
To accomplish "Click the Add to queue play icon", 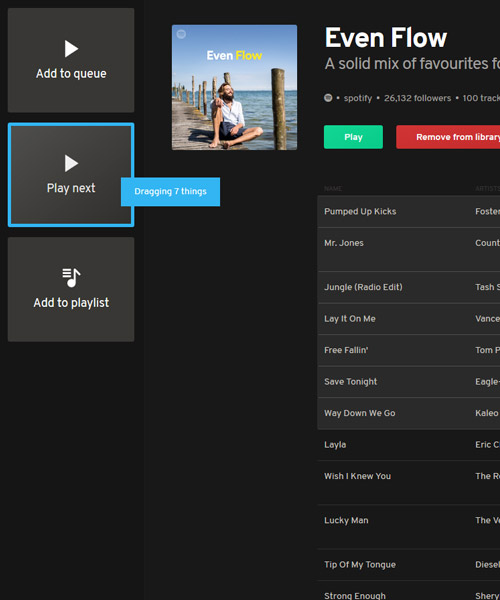I will tap(72, 49).
